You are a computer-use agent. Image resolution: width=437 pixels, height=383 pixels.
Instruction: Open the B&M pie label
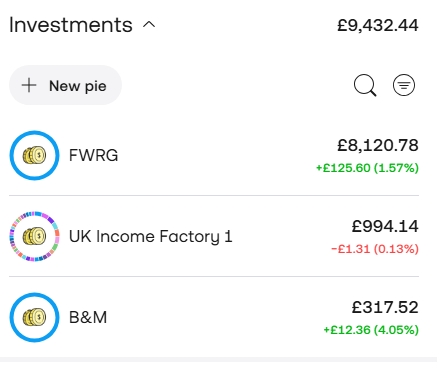coord(88,317)
